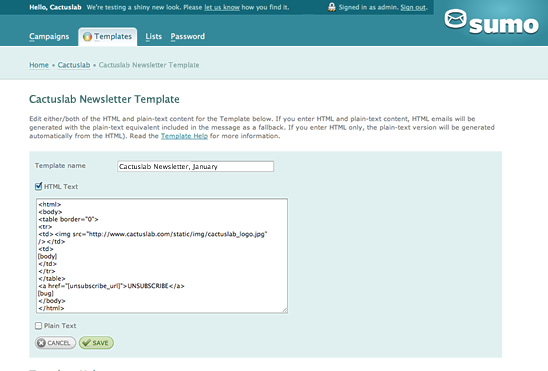The height and width of the screenshot is (371, 548).
Task: Focus the Template name input field
Action: (x=195, y=166)
